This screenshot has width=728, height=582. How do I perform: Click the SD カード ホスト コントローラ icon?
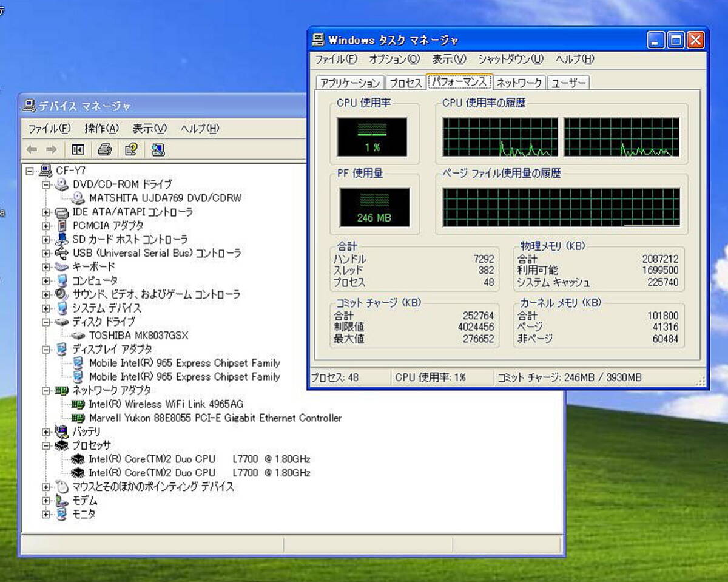click(x=62, y=239)
